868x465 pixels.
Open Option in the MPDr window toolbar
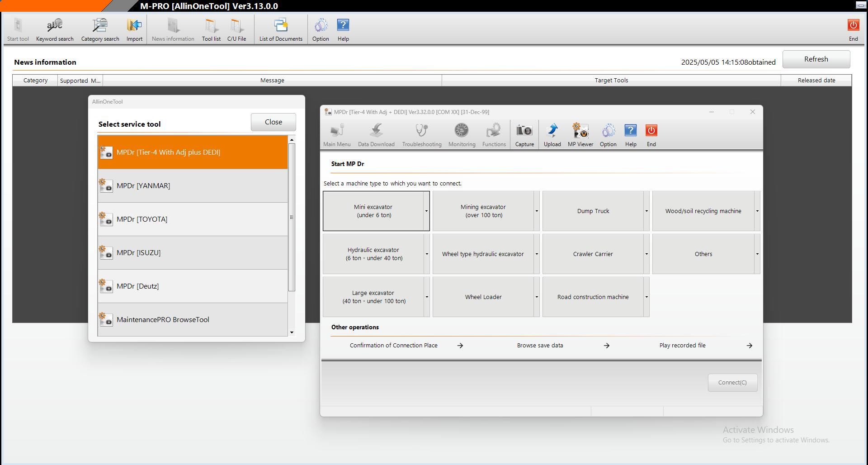coord(608,135)
